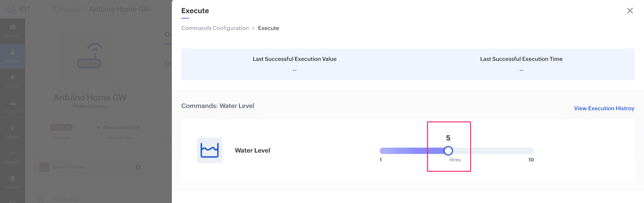Screen dimensions: 644x203
Task: Click the Source Alarms bell icon
Action: [x=44, y=167]
